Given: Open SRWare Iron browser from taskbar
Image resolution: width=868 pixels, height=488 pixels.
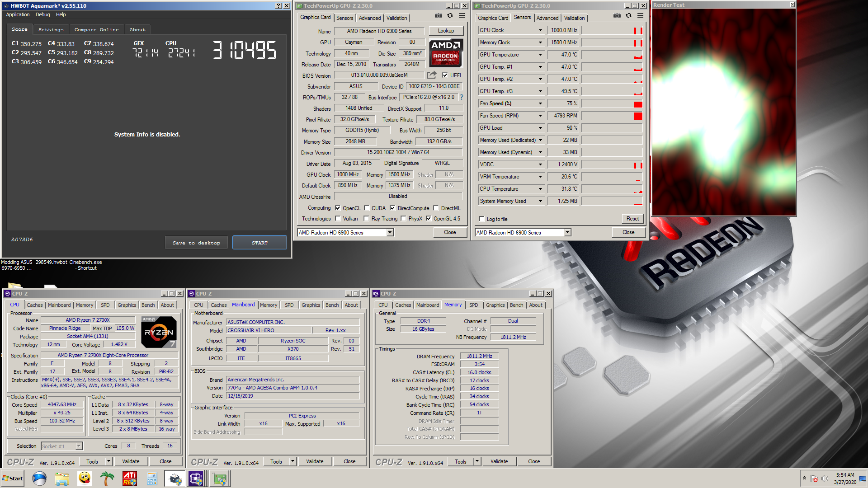Looking at the screenshot, I should coord(39,479).
